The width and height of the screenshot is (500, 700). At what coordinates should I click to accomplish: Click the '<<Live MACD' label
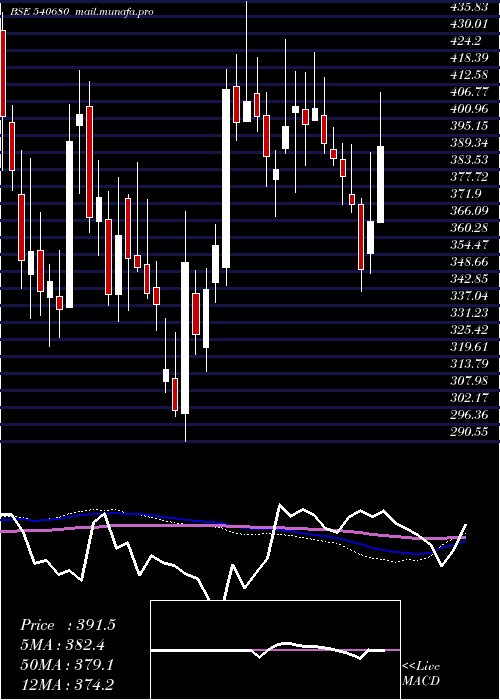(x=421, y=674)
